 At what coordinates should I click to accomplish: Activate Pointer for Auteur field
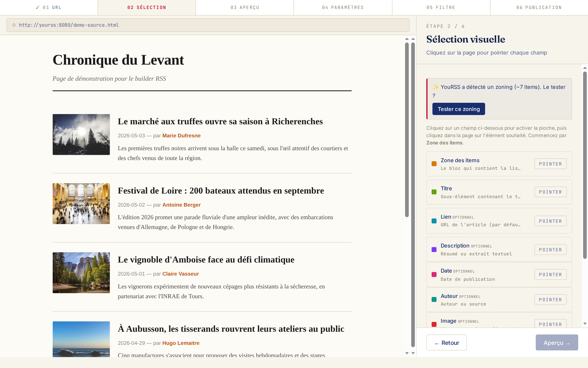pyautogui.click(x=550, y=300)
